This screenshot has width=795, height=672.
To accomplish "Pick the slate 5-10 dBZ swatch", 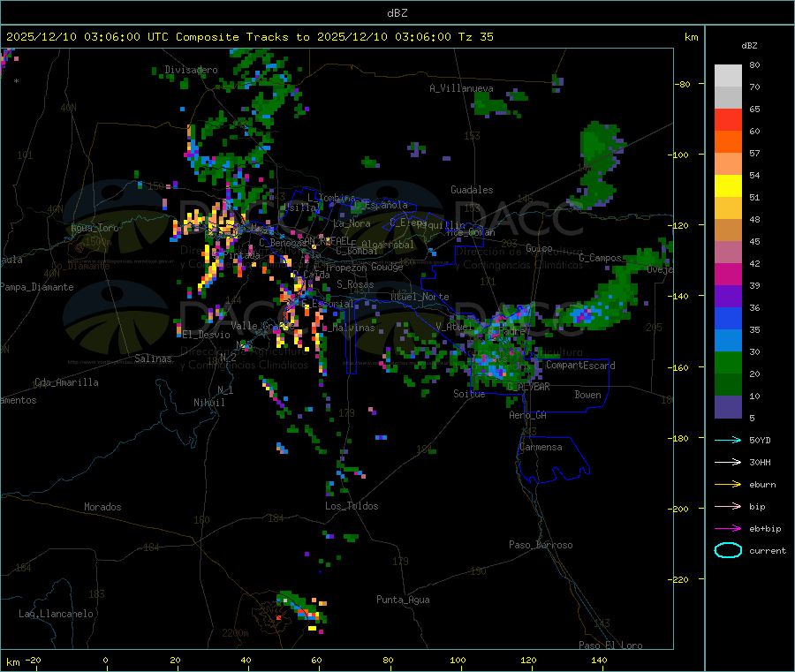I will point(728,407).
